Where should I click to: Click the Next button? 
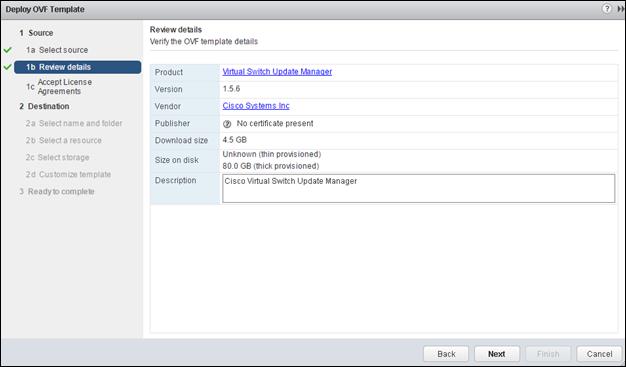point(497,354)
